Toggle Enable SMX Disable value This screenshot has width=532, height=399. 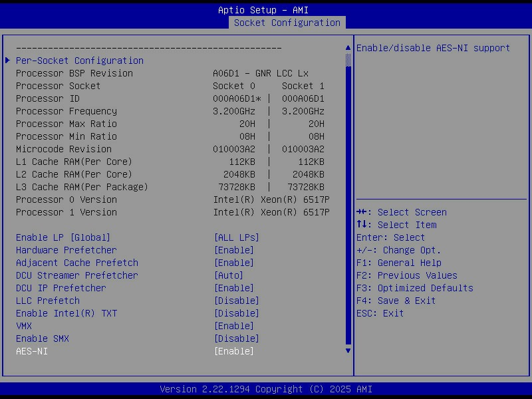point(236,338)
